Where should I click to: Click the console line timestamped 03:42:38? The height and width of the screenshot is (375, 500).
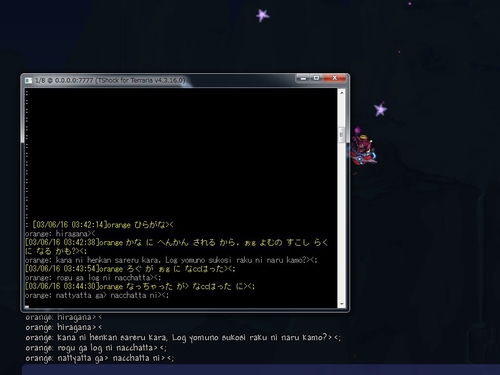(x=177, y=247)
